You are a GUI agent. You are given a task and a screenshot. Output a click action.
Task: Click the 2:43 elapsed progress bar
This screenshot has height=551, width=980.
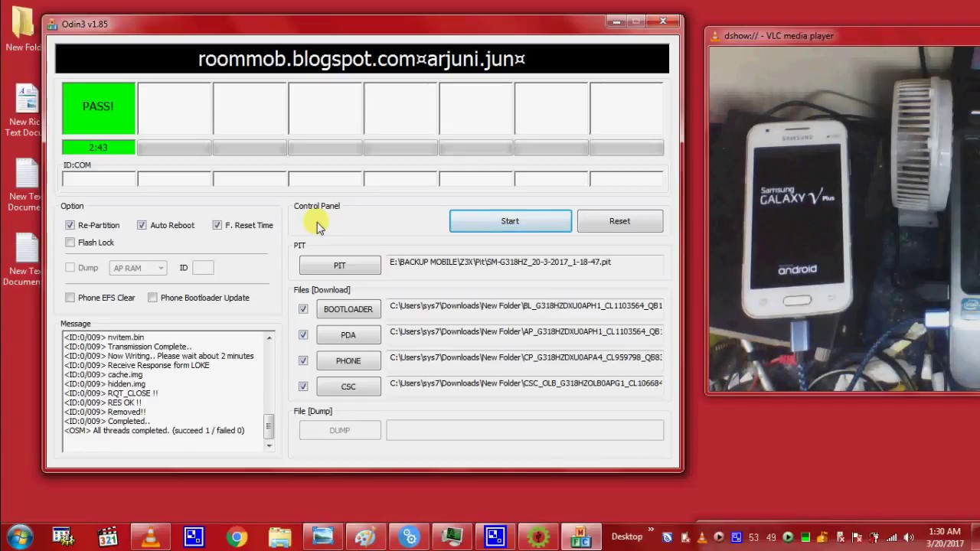click(98, 148)
